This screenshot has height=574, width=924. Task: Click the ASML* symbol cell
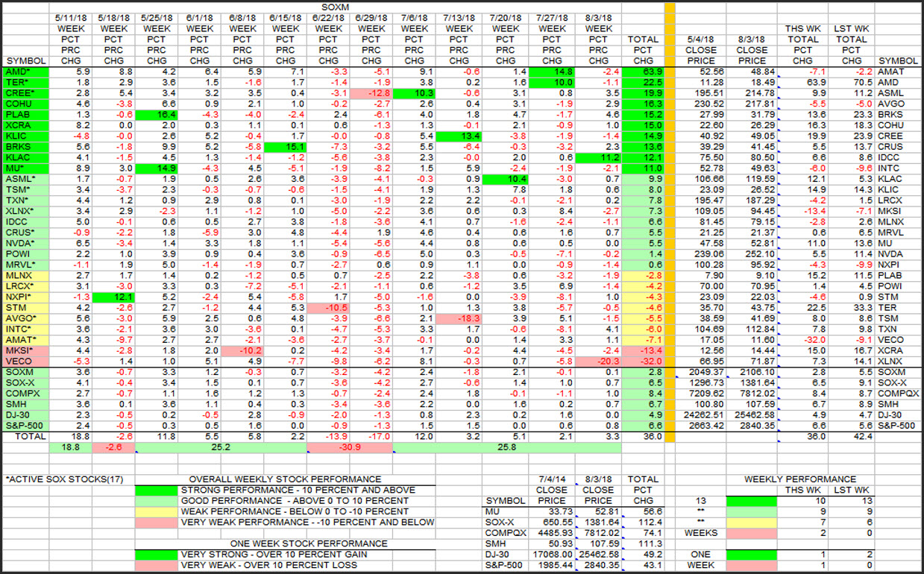tap(25, 180)
